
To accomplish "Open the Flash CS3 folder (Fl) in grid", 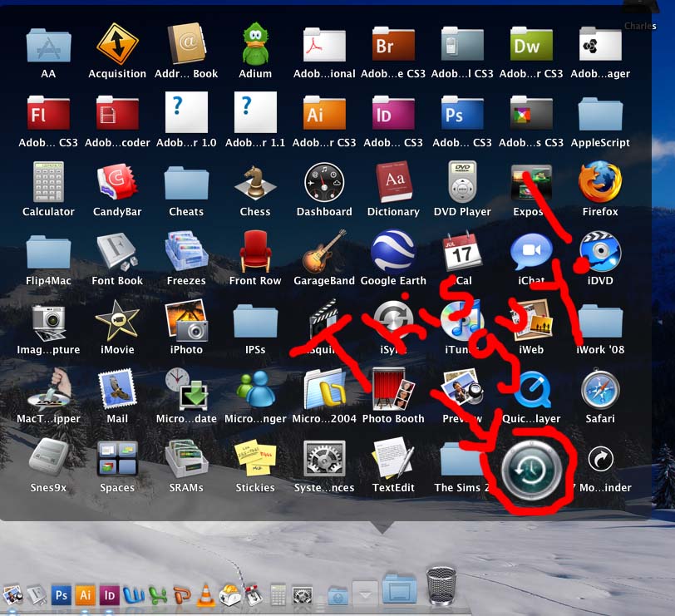I will [48, 113].
